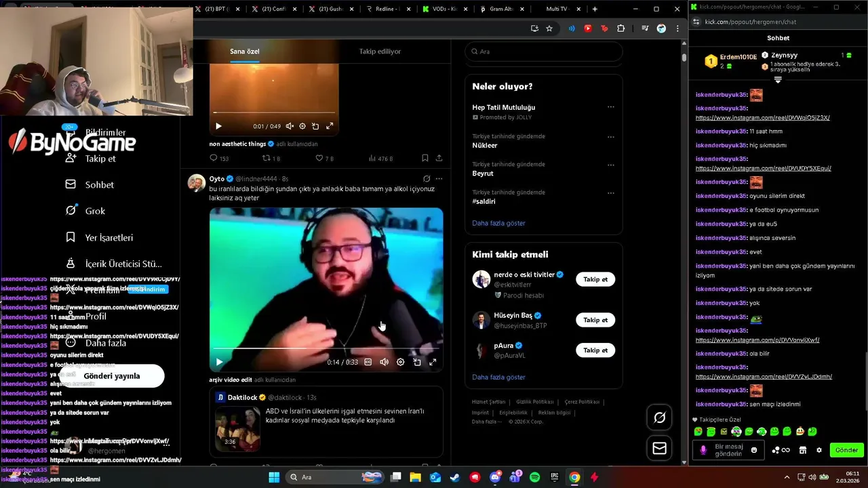Click the Ara search field on X

pyautogui.click(x=544, y=52)
